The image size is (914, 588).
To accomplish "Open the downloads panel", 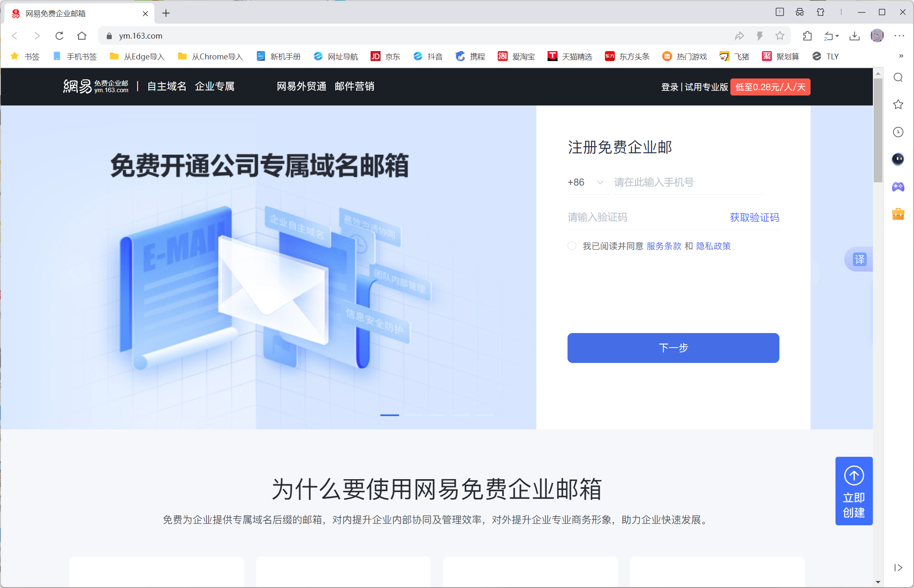I will (855, 36).
